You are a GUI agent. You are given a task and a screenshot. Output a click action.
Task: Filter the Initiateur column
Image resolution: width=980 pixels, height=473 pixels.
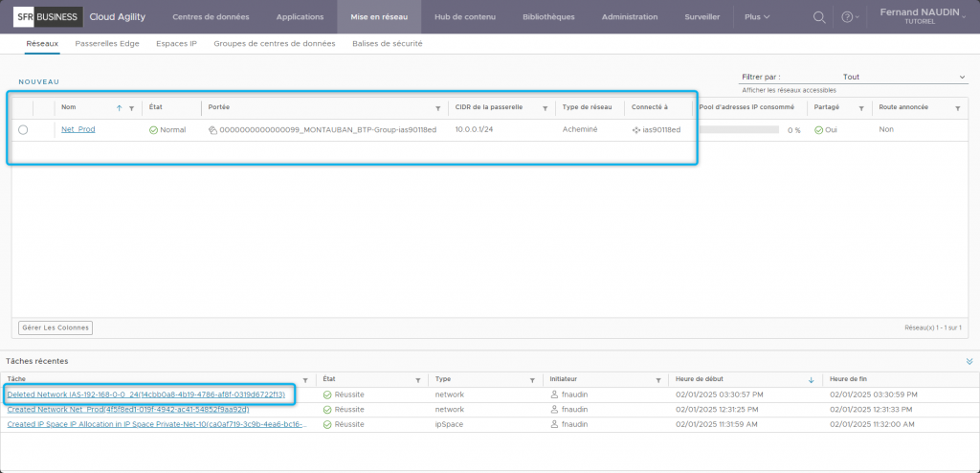[x=658, y=380]
